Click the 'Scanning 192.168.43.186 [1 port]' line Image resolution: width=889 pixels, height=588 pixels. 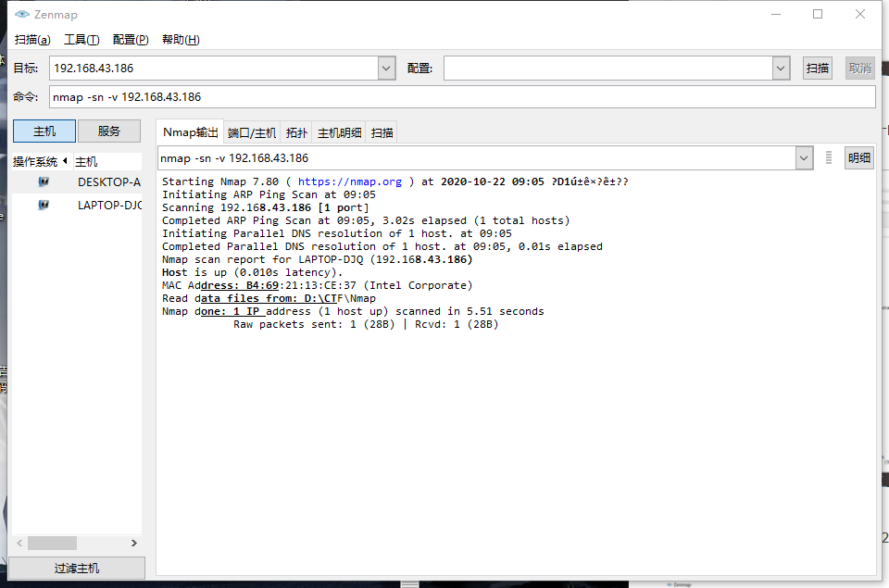(x=266, y=207)
